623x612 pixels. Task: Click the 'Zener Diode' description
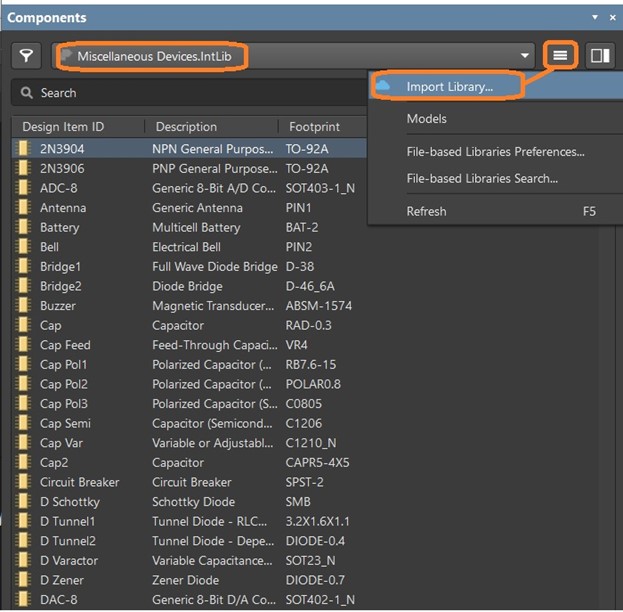tap(185, 580)
